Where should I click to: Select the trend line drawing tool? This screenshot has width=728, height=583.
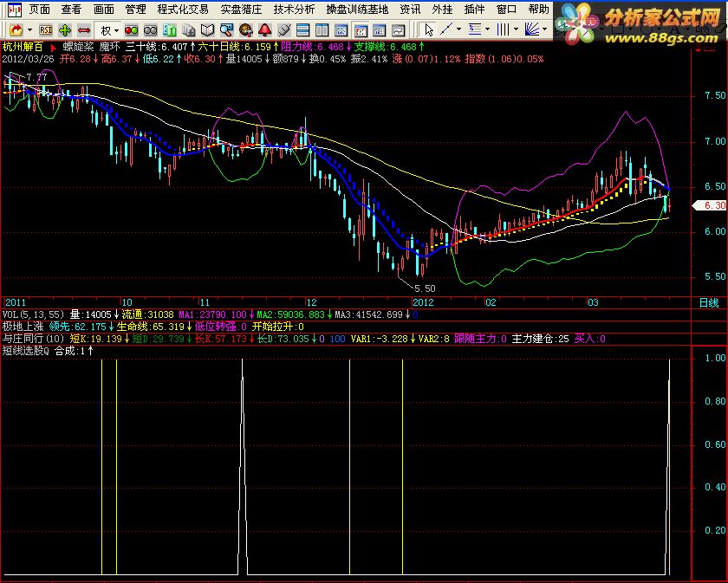point(446,29)
